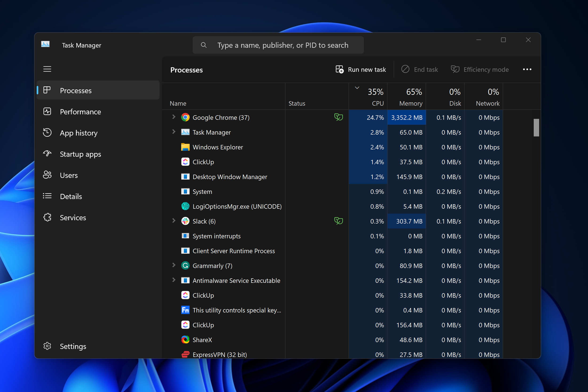This screenshot has width=588, height=392.
Task: Click the Fn utility process icon
Action: click(185, 310)
